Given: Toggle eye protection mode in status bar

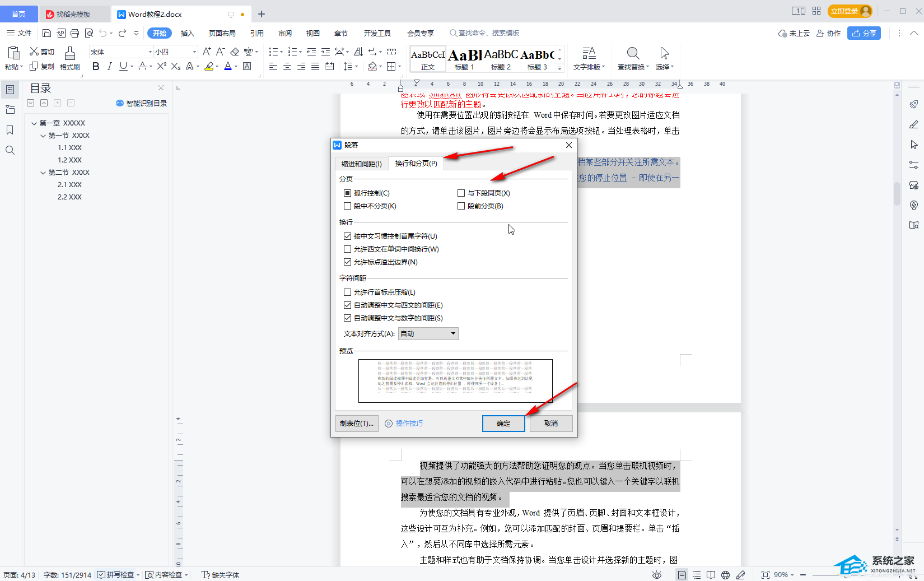Looking at the screenshot, I should tap(657, 575).
